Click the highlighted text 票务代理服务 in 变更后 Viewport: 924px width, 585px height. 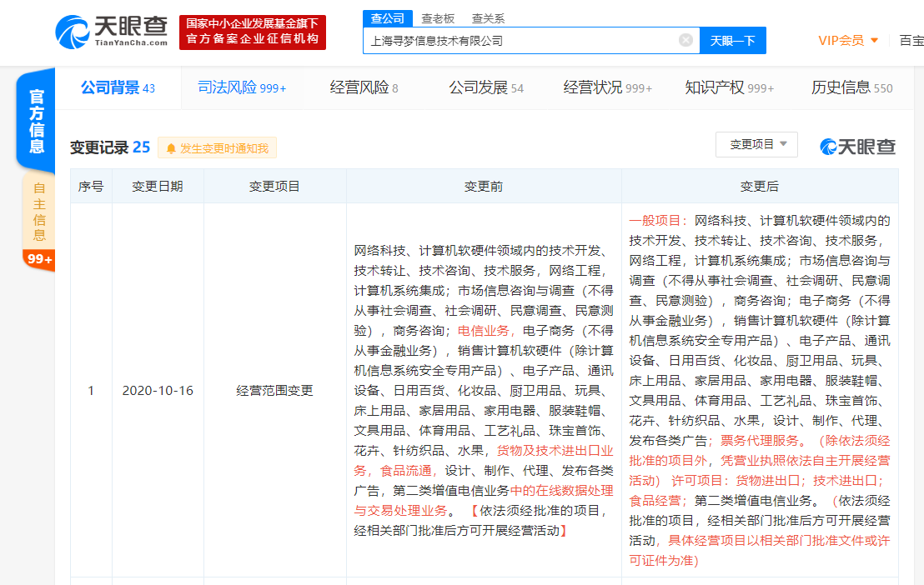(760, 441)
